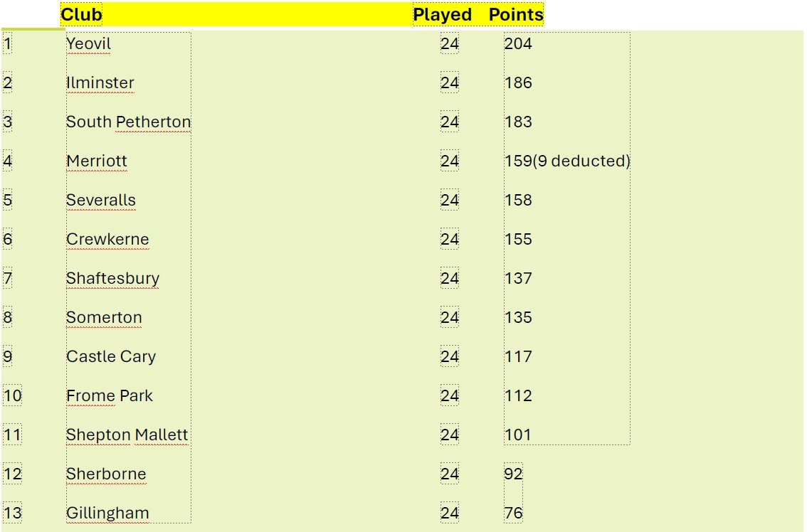Click the Played column header
Screen dimensions: 807x532
[x=442, y=15]
